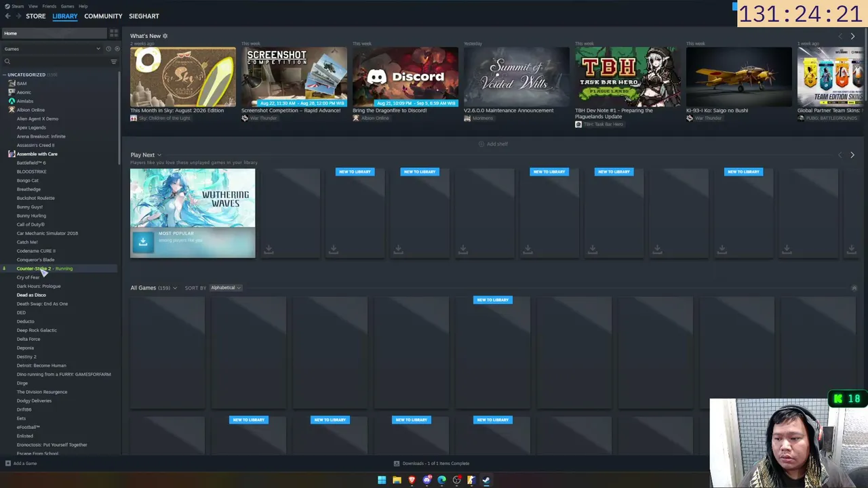Select Bongo Cat in game list
The height and width of the screenshot is (488, 868).
[x=28, y=180]
